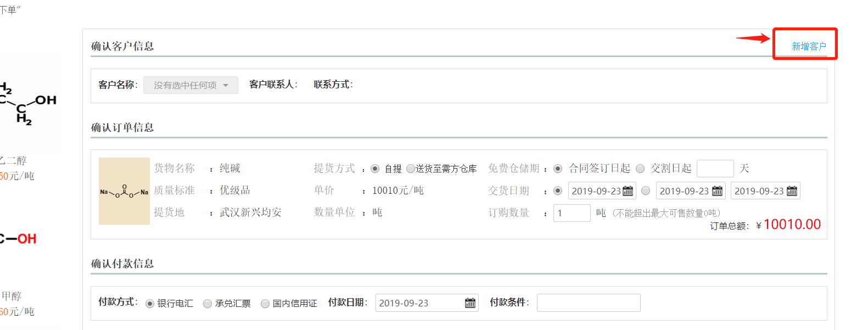Select the date-range radio in 交货日期

pyautogui.click(x=646, y=191)
